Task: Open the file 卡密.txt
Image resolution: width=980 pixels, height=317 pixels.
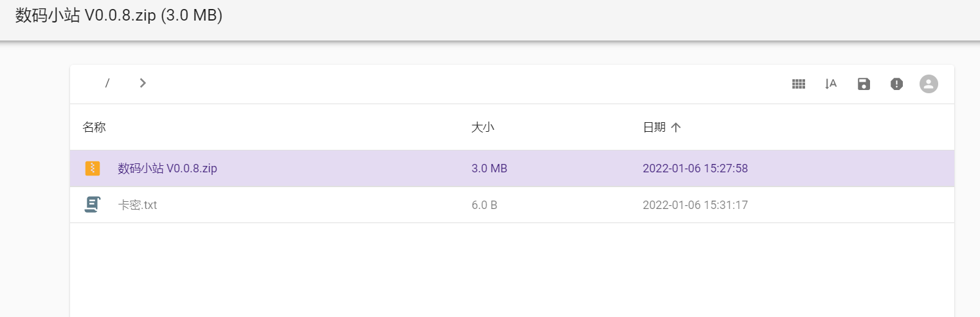Action: pos(138,205)
